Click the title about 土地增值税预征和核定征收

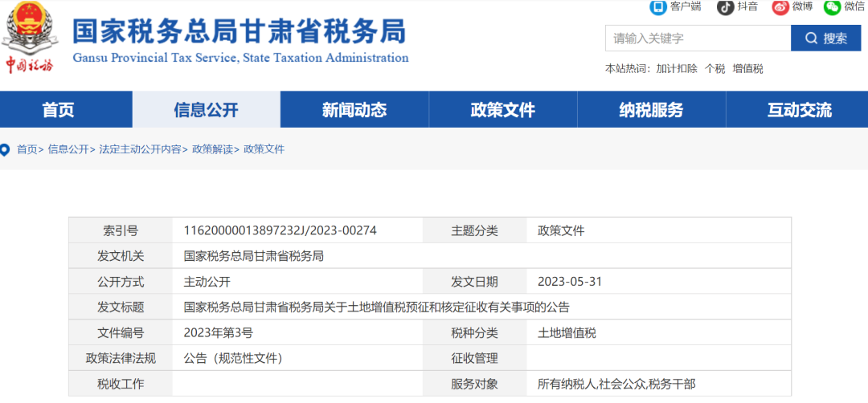tap(377, 307)
